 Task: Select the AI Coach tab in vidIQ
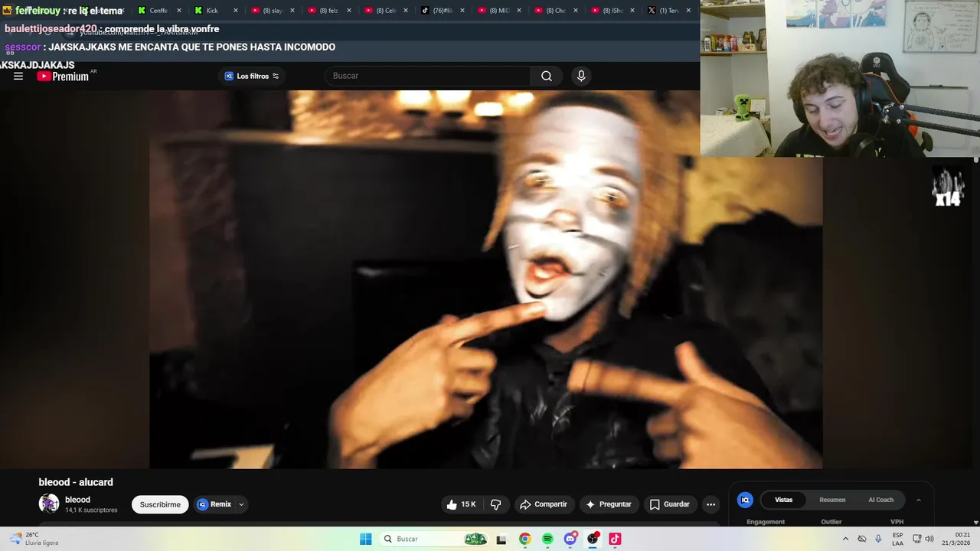click(880, 500)
